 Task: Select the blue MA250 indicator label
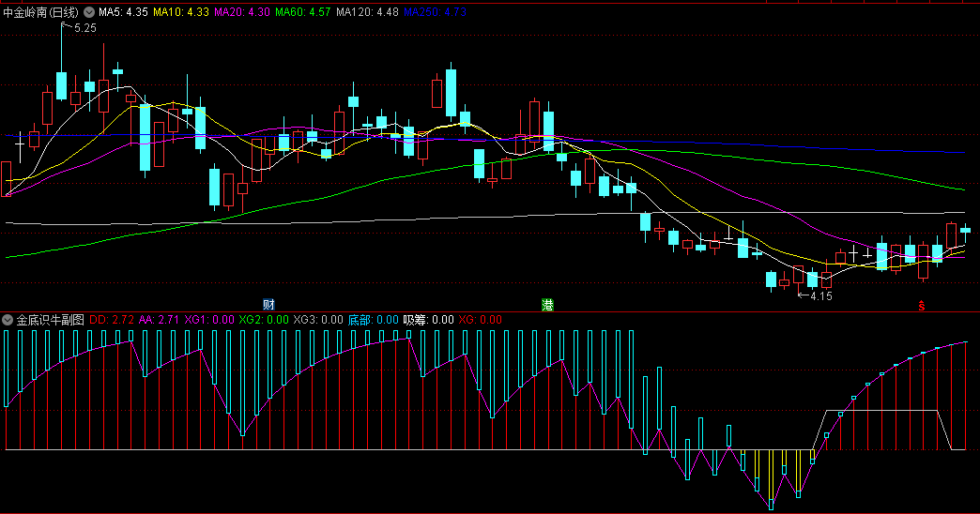pyautogui.click(x=435, y=12)
